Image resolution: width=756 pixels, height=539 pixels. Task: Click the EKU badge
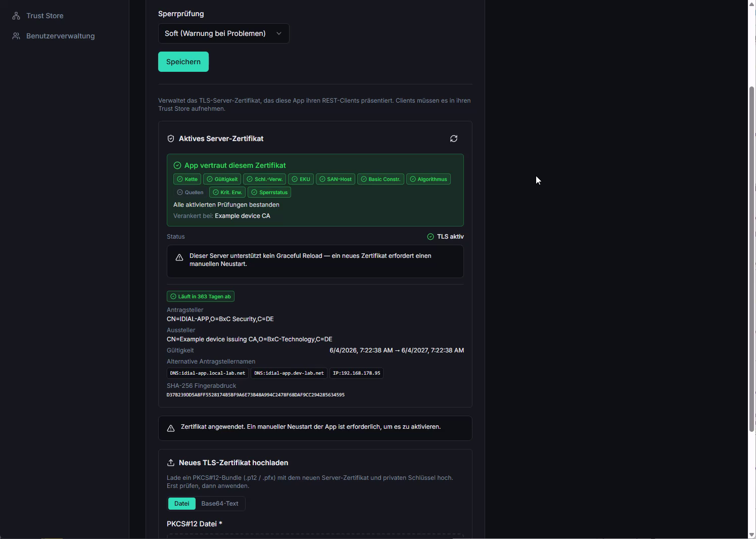[x=301, y=179]
